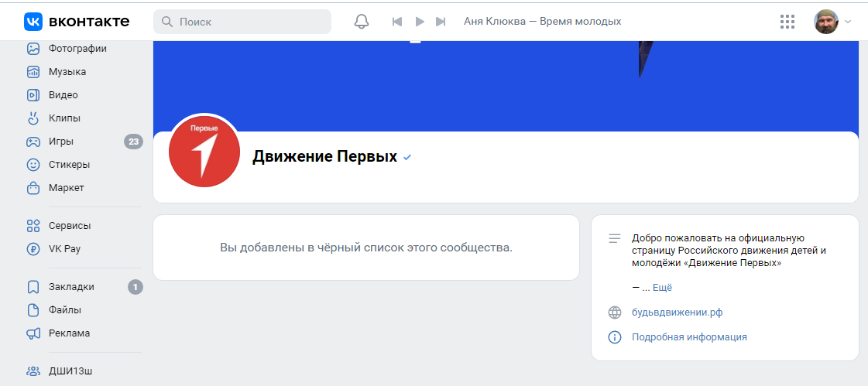Open the Закладки bookmark icon
The image size is (868, 386).
(x=33, y=287)
